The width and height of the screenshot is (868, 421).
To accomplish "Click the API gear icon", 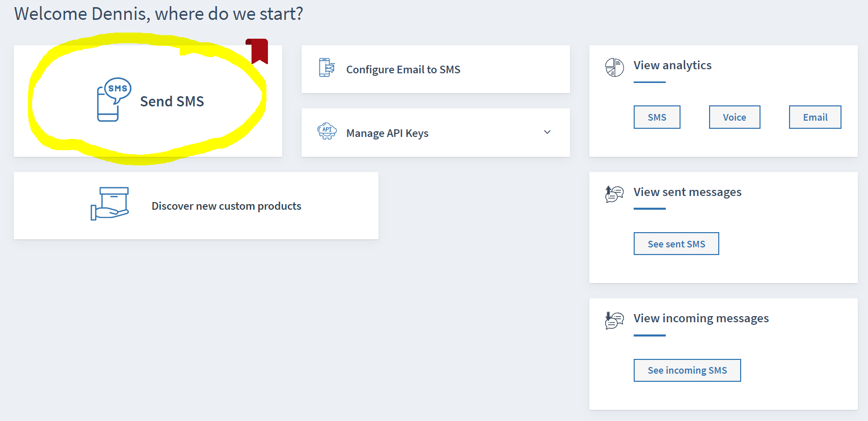I will pyautogui.click(x=327, y=131).
